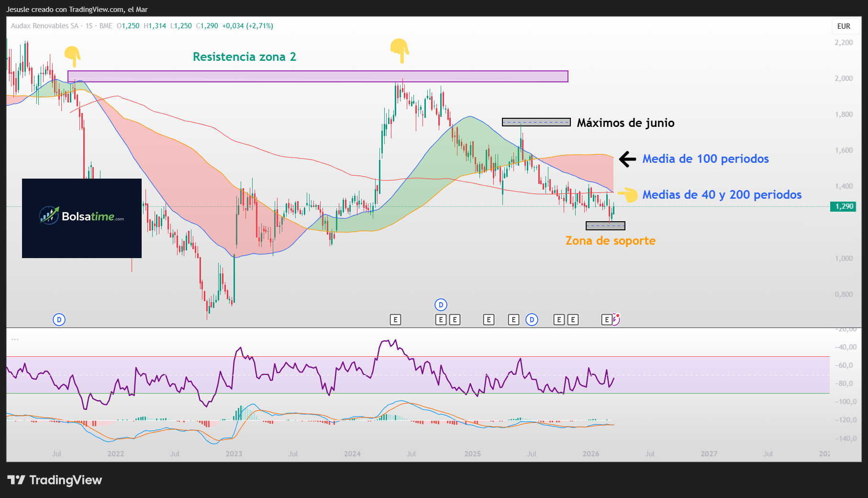Screen dimensions: 868x498
Task: Click the Audax Renovables SA symbol title
Action: pos(45,26)
